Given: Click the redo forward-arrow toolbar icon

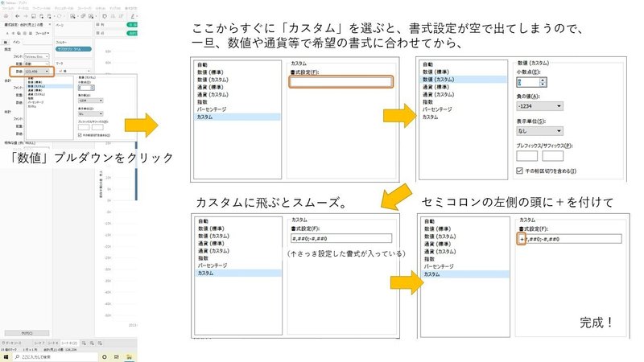Looking at the screenshot, I should tap(26, 16).
